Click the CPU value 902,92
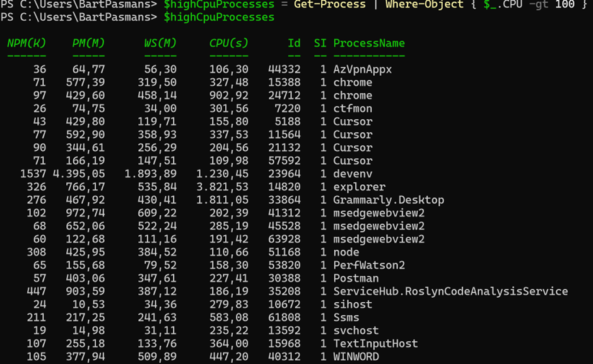Image resolution: width=593 pixels, height=364 pixels. point(229,95)
